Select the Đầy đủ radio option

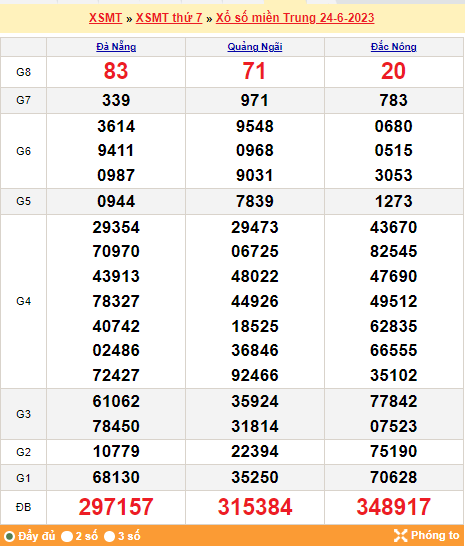(x=9, y=536)
